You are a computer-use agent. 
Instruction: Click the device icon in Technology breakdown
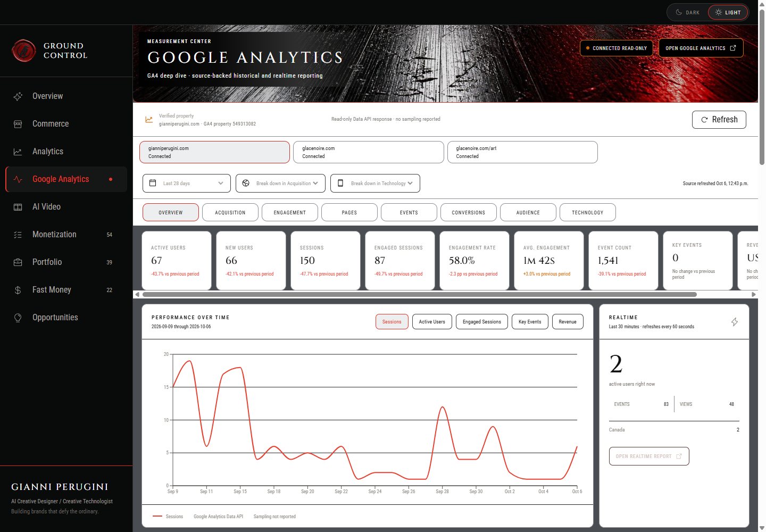pyautogui.click(x=340, y=183)
